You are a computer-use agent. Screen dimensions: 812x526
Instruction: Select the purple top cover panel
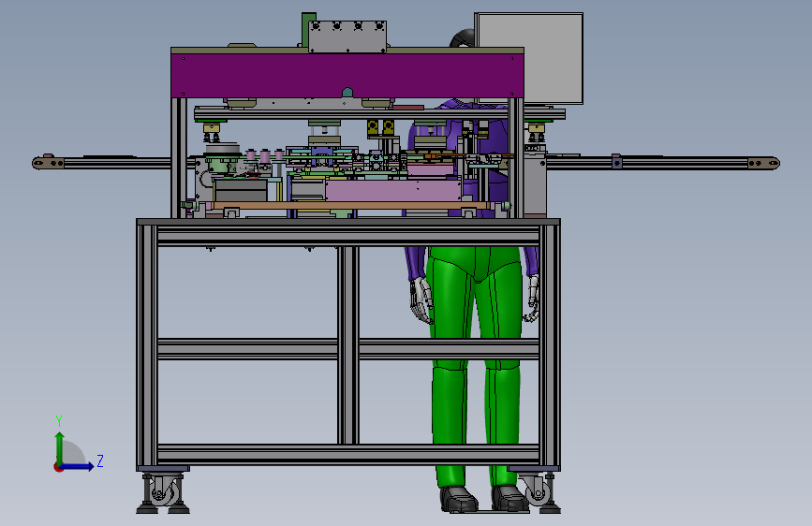click(x=347, y=76)
